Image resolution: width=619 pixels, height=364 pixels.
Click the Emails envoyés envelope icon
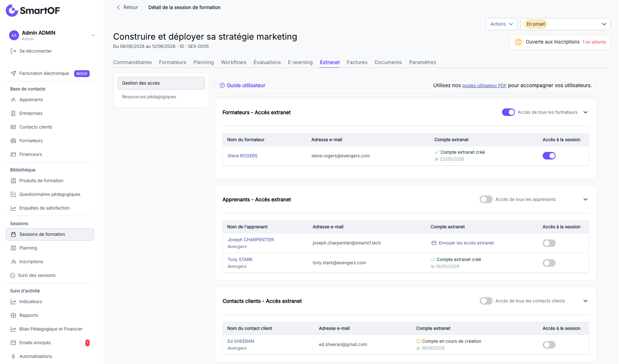coord(13,343)
